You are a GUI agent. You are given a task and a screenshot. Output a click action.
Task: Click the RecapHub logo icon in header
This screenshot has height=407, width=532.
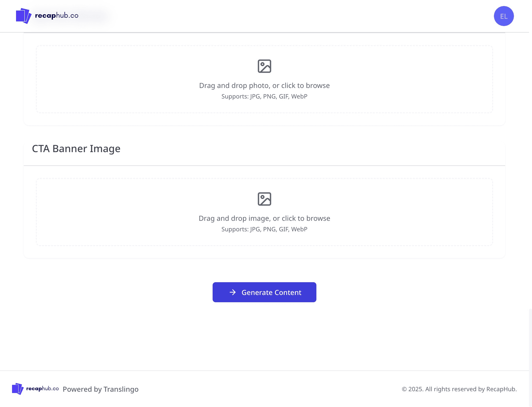(24, 16)
